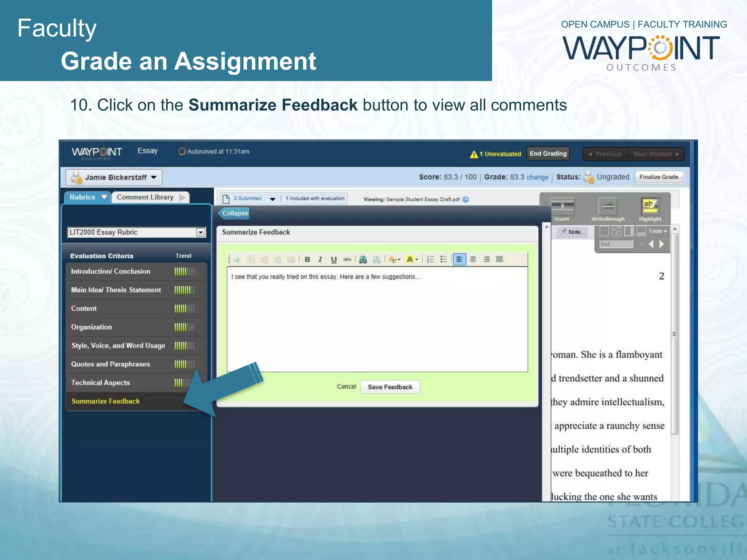Screen dimensions: 747x560
Task: Switch to the Rubrics tab
Action: point(88,197)
